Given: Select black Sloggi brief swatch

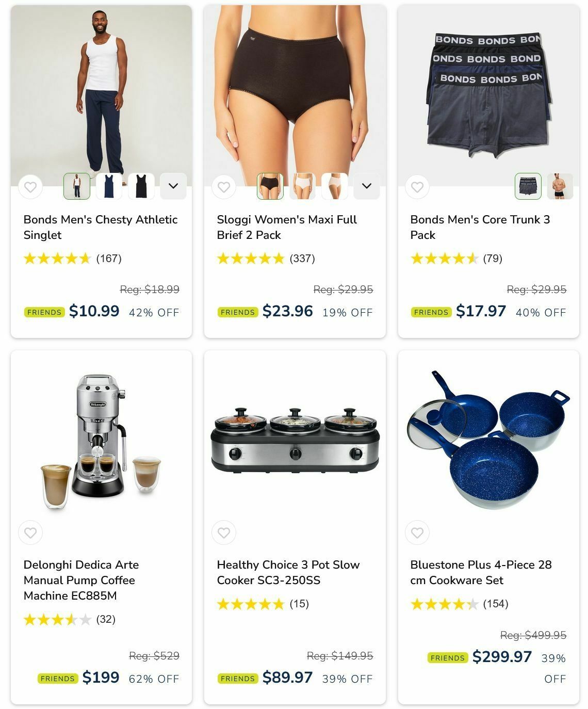Looking at the screenshot, I should [x=270, y=186].
